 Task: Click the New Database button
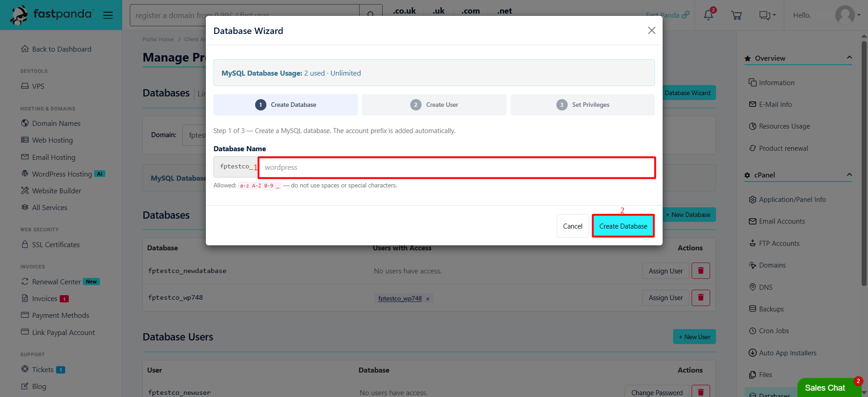(x=689, y=215)
